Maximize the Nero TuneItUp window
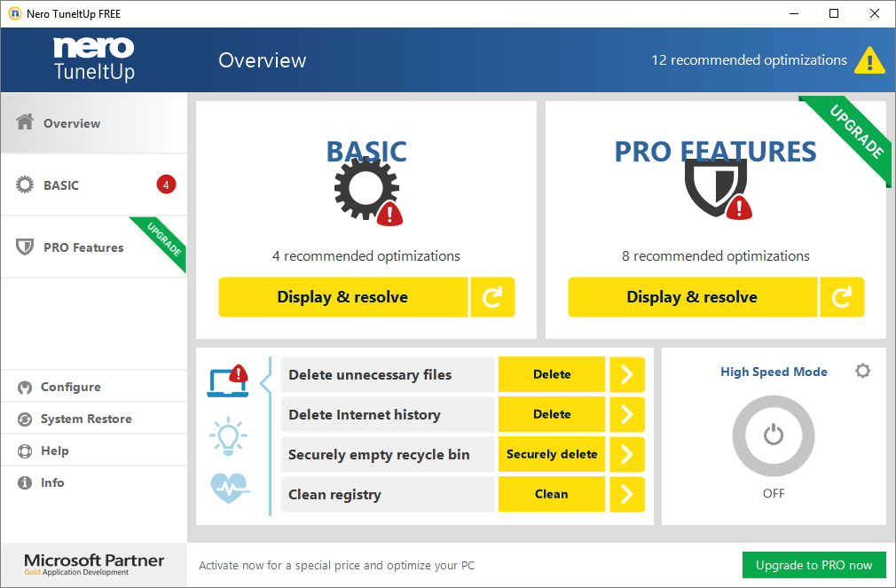The height and width of the screenshot is (588, 896). [834, 13]
